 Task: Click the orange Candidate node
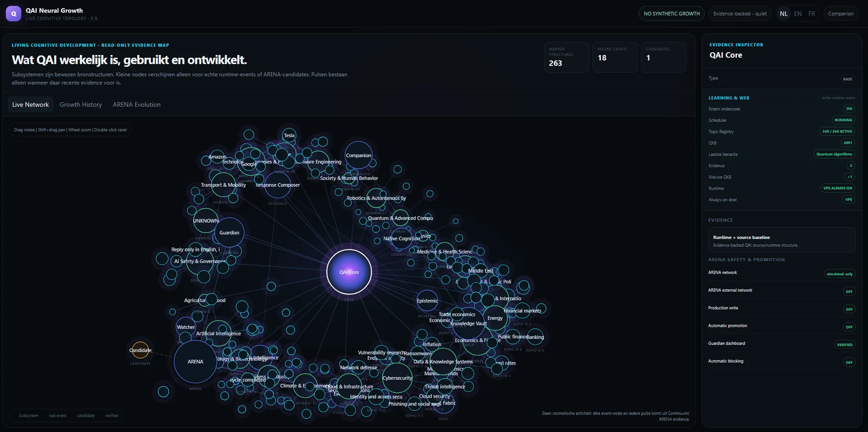pyautogui.click(x=140, y=350)
